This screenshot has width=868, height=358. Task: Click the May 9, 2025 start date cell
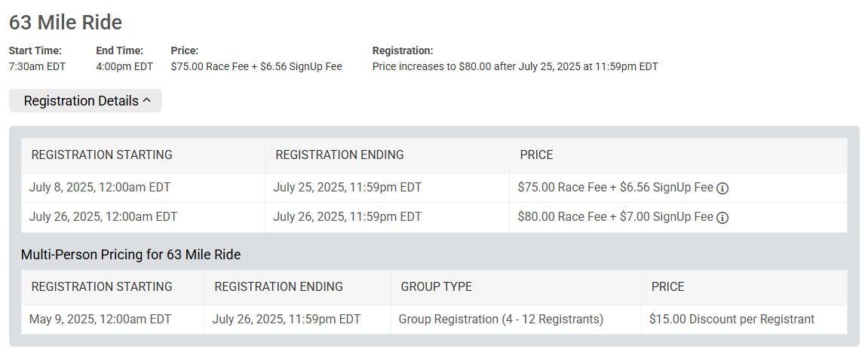[112, 320]
